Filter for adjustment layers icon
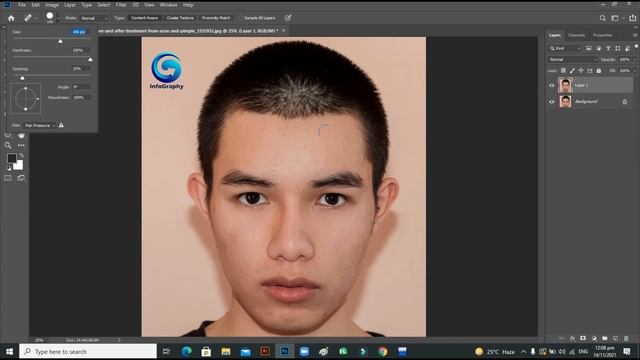Image resolution: width=640 pixels, height=360 pixels. pyautogui.click(x=598, y=49)
